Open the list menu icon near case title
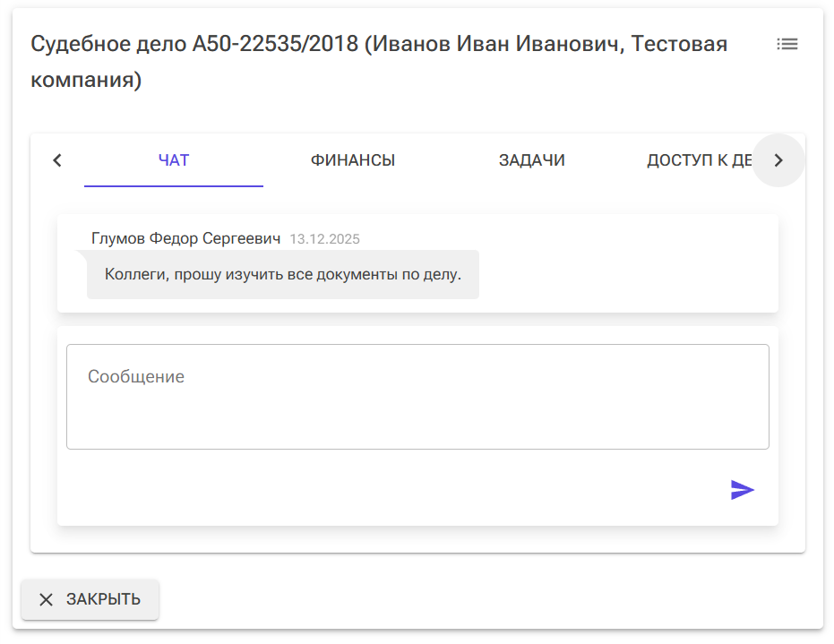The height and width of the screenshot is (644, 834). point(787,43)
